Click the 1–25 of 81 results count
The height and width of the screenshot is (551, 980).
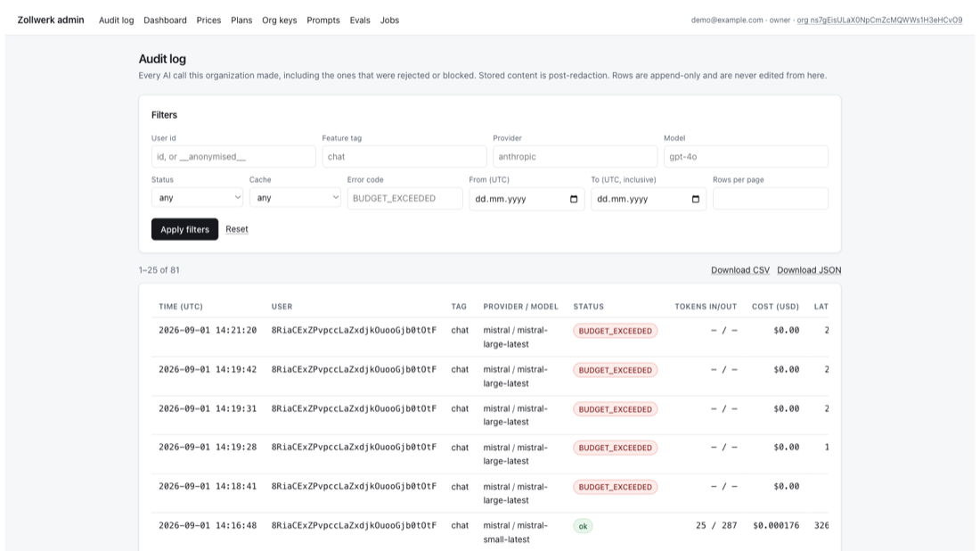(x=159, y=270)
